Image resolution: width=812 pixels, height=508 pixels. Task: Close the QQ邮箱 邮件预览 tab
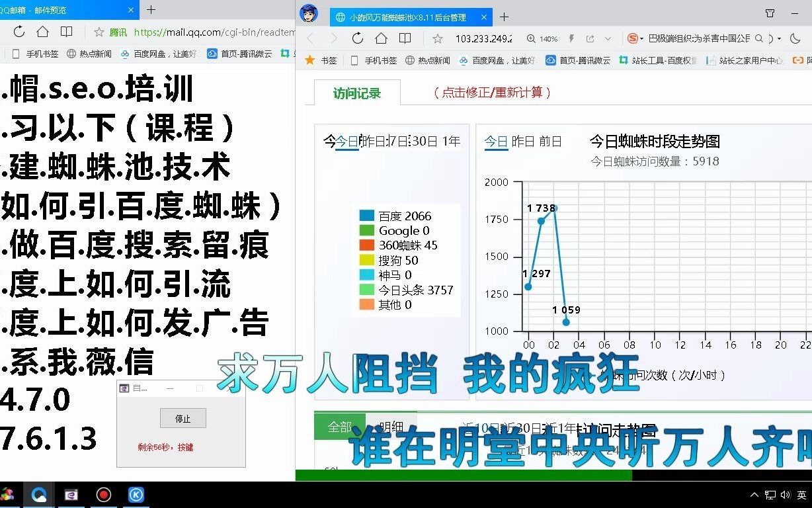click(x=131, y=10)
